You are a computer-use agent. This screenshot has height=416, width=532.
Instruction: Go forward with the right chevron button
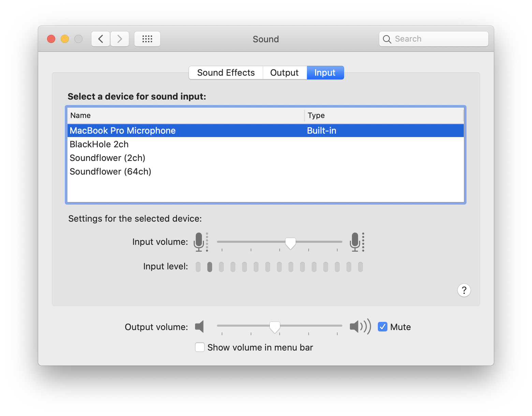tap(120, 39)
